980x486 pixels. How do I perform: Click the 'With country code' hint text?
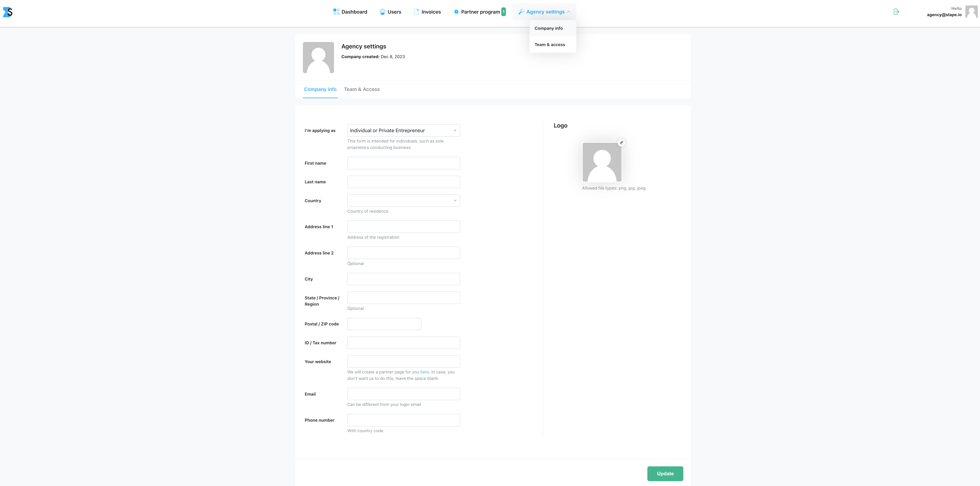click(x=365, y=431)
